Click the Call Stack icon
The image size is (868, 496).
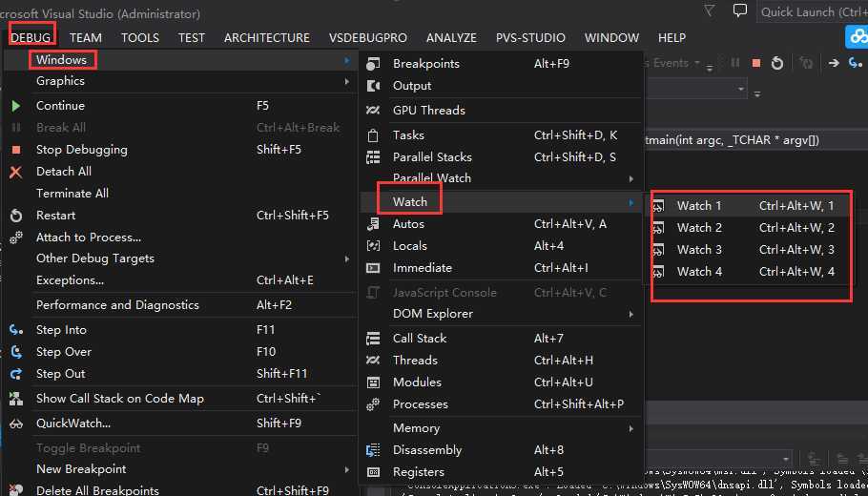pyautogui.click(x=373, y=339)
